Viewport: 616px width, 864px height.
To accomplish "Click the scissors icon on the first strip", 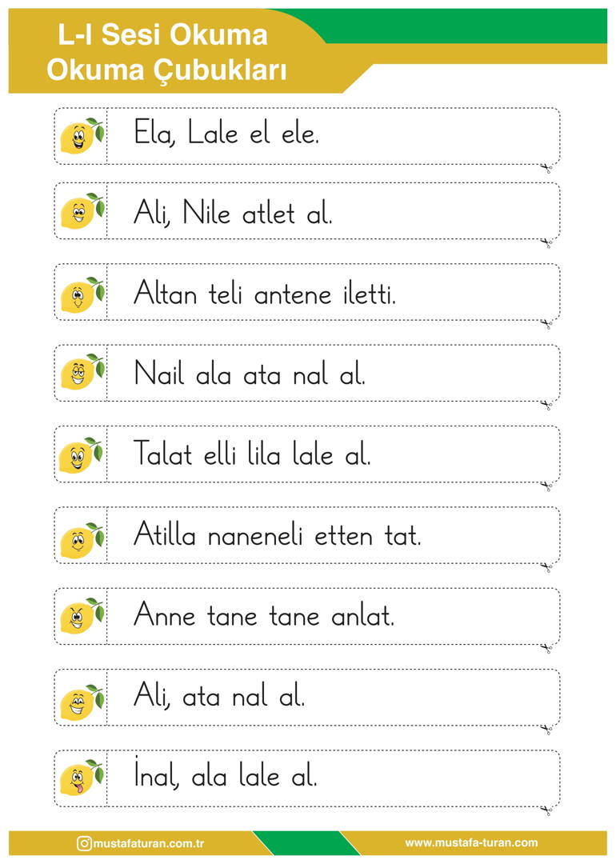I will click(x=546, y=167).
